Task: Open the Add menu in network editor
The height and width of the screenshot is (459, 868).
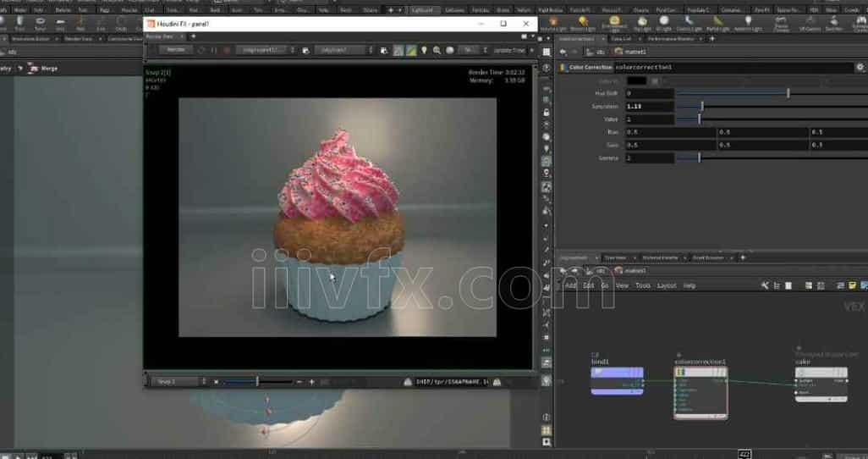Action: coord(571,285)
